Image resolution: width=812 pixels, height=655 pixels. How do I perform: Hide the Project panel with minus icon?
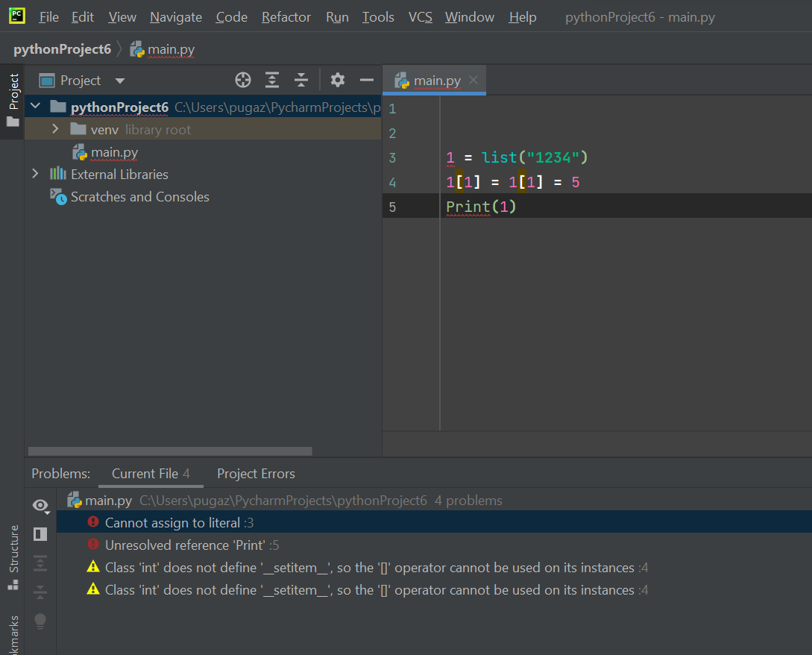pyautogui.click(x=367, y=80)
